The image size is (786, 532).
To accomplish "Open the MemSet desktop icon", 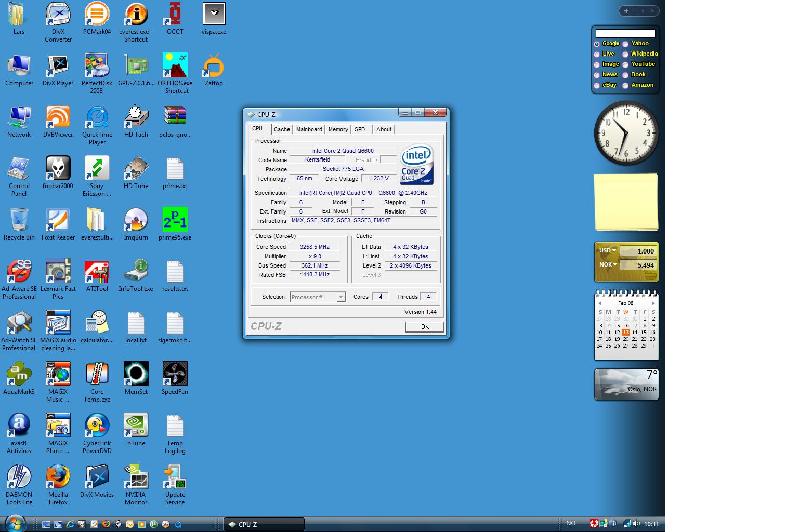I will [136, 375].
